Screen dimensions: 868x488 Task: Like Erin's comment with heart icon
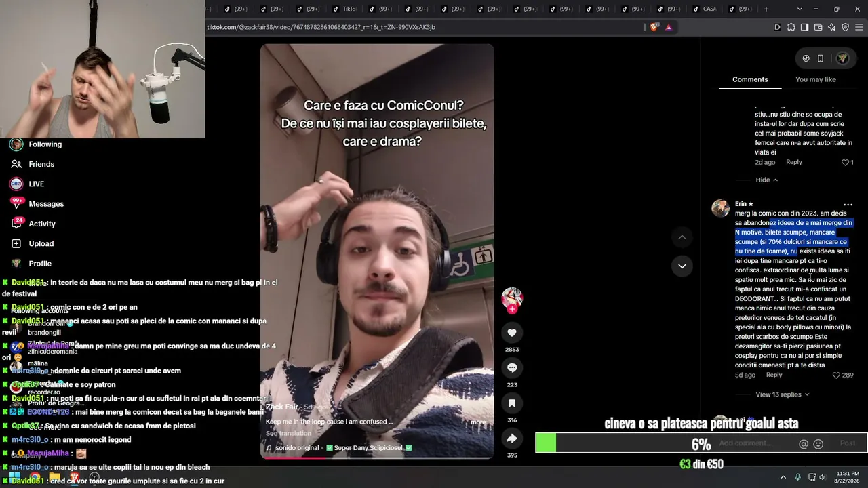836,375
